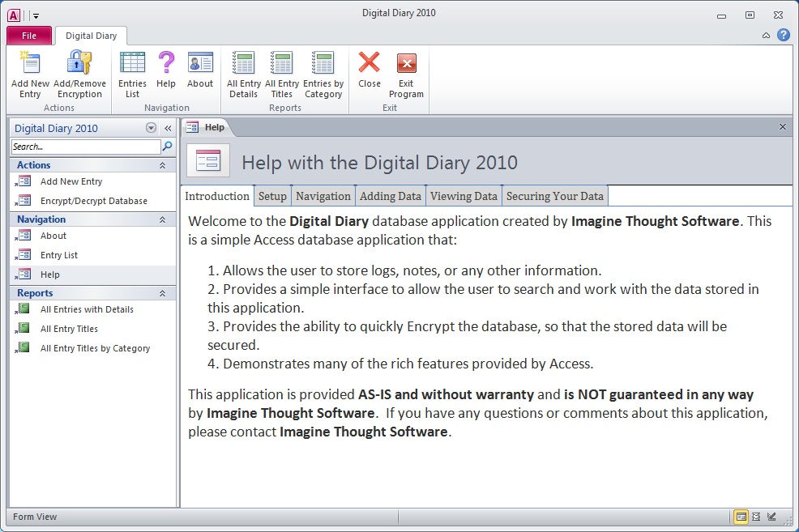Run the All Entry Details report from the ribbon
The width and height of the screenshot is (799, 532).
coord(244,74)
